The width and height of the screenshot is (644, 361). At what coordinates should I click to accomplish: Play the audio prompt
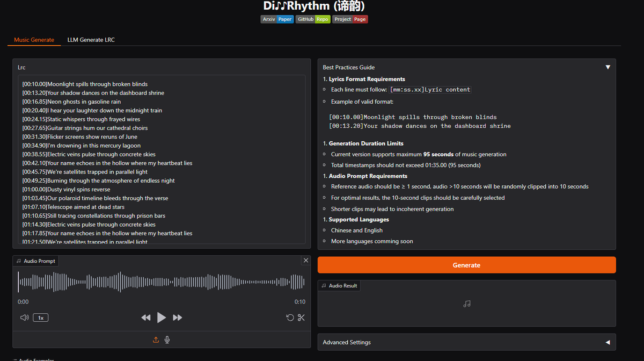[x=162, y=317]
